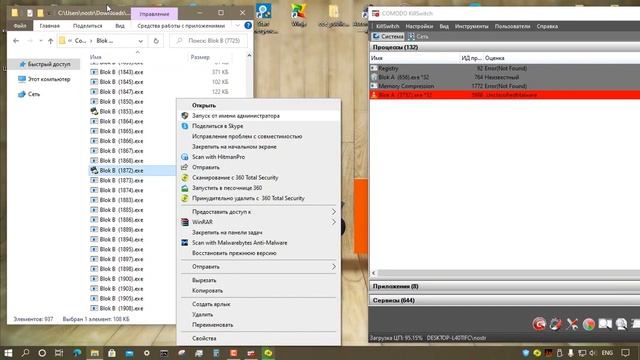
Task: Open Explorer Home ribbon tab
Action: coord(49,26)
